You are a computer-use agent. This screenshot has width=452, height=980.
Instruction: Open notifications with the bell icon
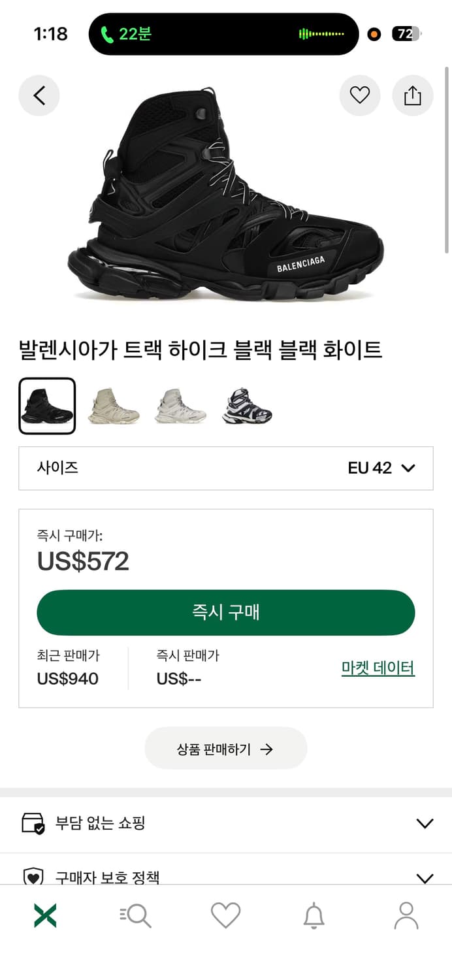(316, 915)
